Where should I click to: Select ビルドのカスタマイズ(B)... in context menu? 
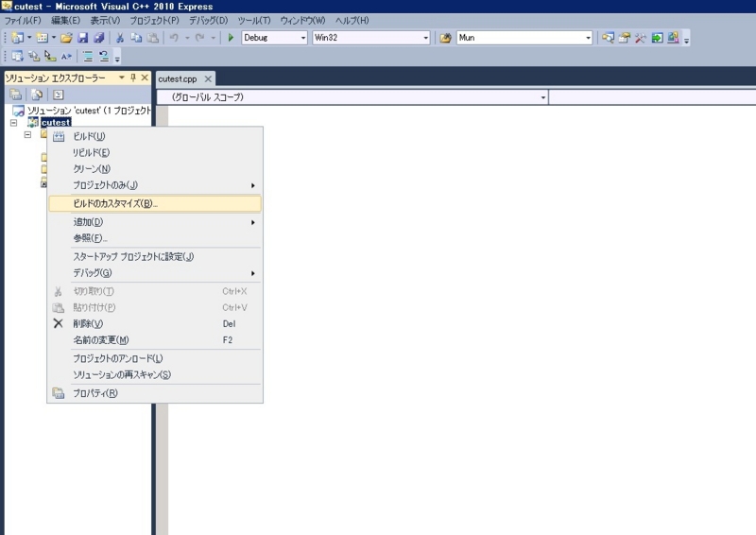[x=155, y=203]
